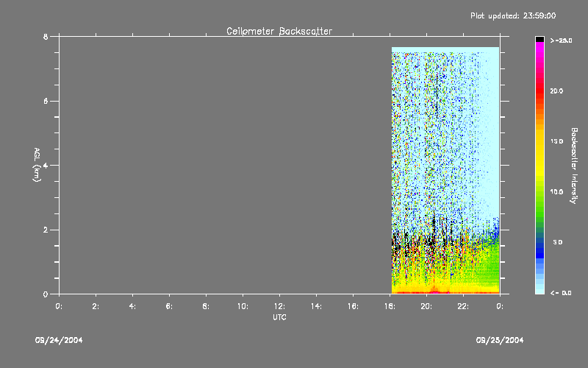Click the 'Plot updated: 23:59:00' timestamp
Image resolution: width=588 pixels, height=368 pixels.
click(x=513, y=15)
